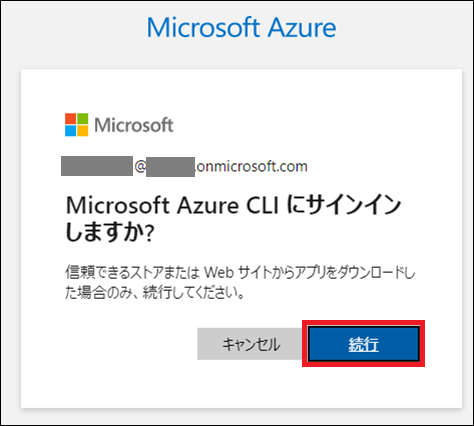Click the 'しますか?' heading second line
The height and width of the screenshot is (426, 474).
[x=110, y=231]
